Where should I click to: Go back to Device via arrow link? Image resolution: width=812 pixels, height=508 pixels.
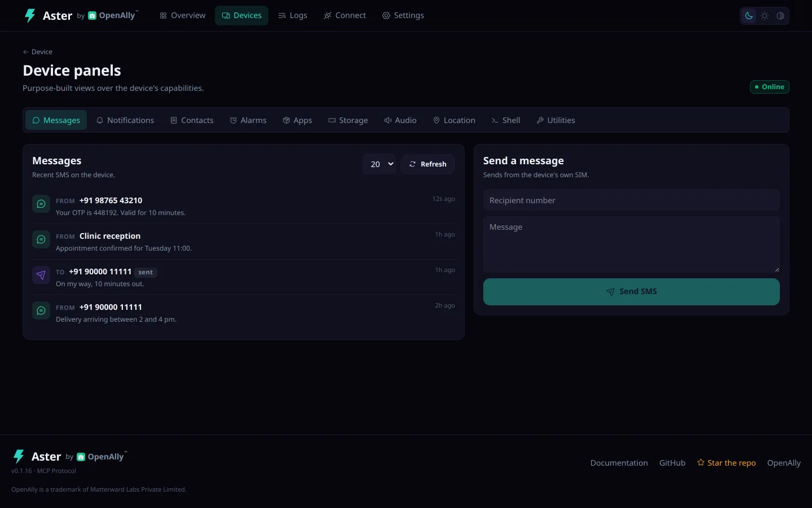point(38,52)
